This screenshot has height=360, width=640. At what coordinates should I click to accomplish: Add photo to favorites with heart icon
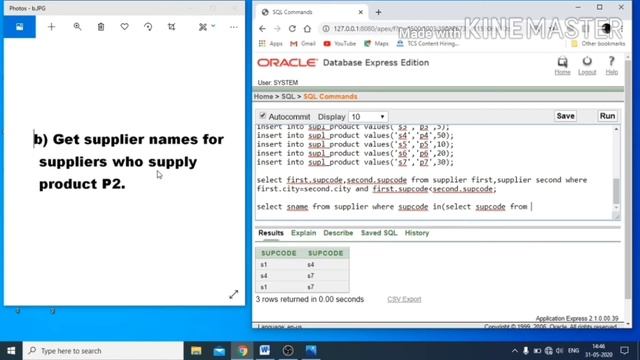124,27
